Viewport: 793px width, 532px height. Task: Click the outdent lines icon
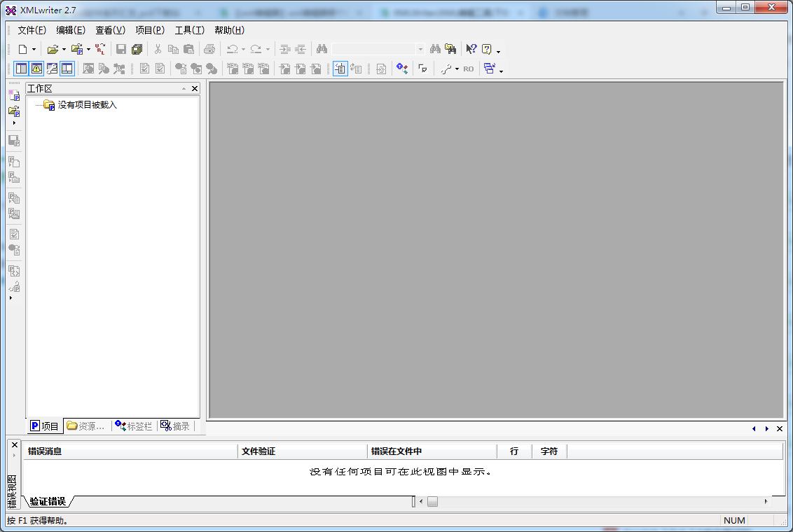pyautogui.click(x=301, y=49)
